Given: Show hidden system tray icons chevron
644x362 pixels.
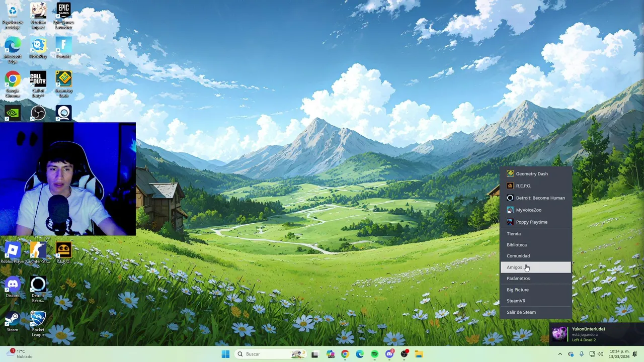Looking at the screenshot, I should pos(560,354).
